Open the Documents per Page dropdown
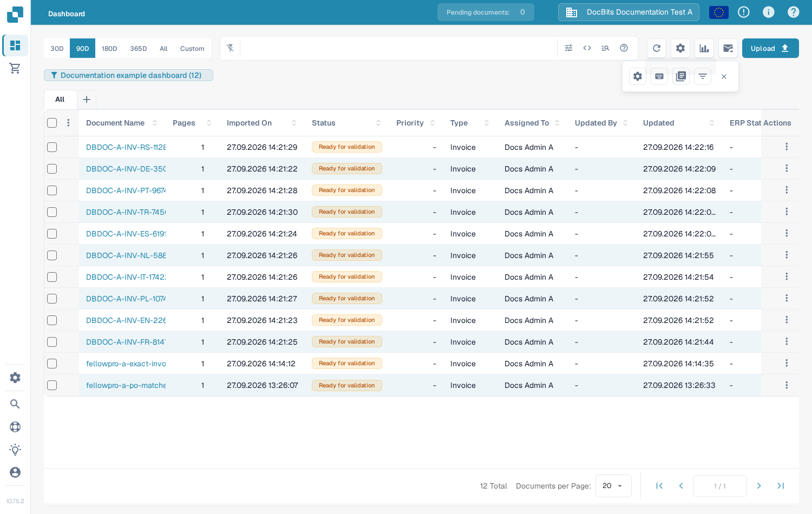Screen dimensions: 812x514 (613, 486)
